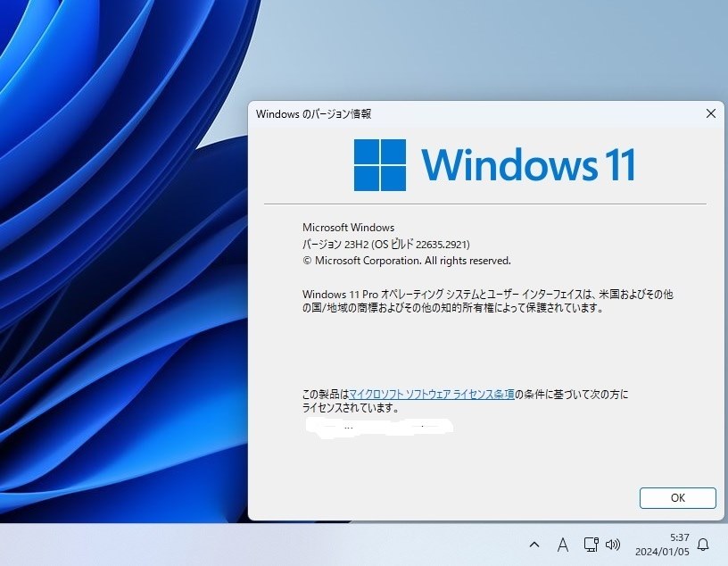Click the blue four-square Windows emblem

(x=381, y=163)
